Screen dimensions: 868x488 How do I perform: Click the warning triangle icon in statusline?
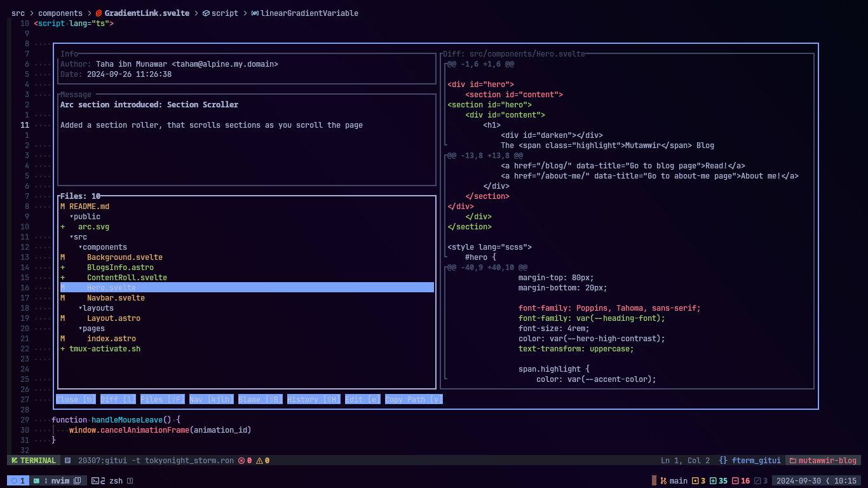259,460
